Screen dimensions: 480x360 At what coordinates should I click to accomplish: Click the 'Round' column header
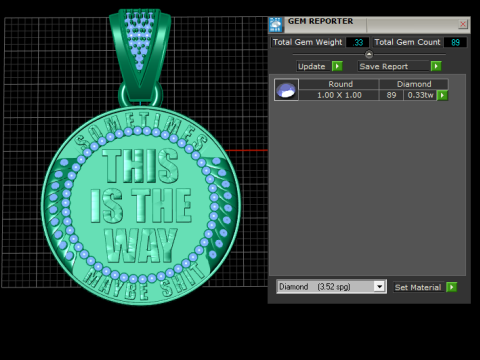(x=340, y=84)
